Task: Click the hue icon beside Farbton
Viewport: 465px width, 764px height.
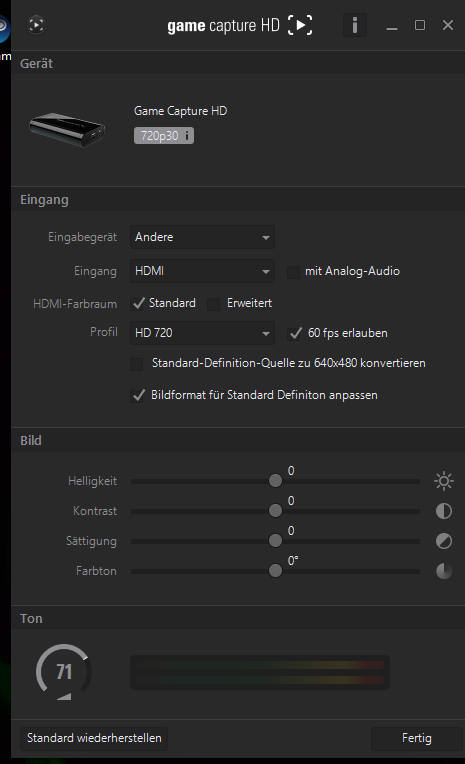Action: pyautogui.click(x=444, y=571)
